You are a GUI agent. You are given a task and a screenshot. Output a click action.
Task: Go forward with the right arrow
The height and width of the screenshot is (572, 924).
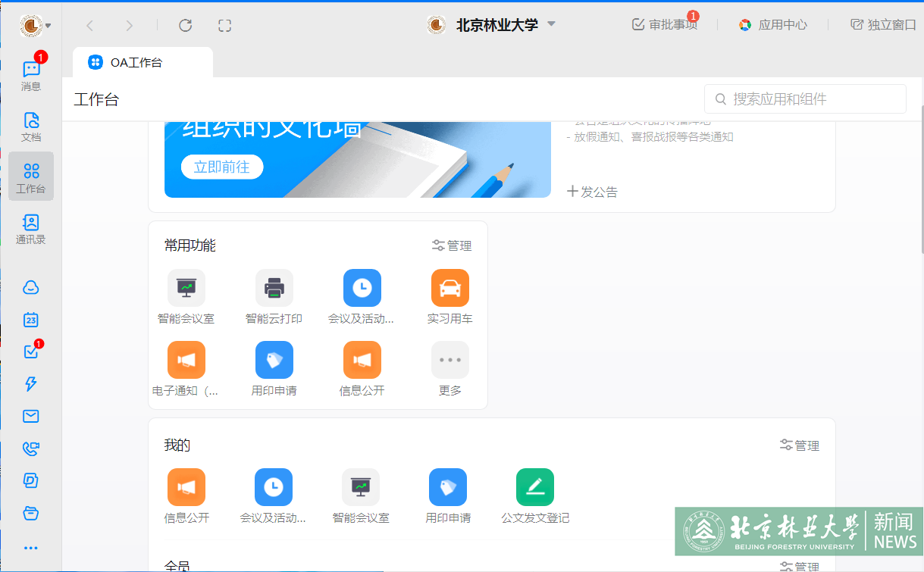click(129, 26)
